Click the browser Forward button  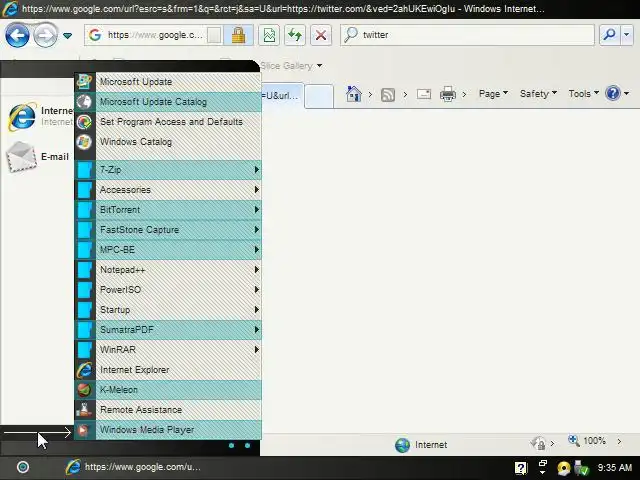click(45, 36)
